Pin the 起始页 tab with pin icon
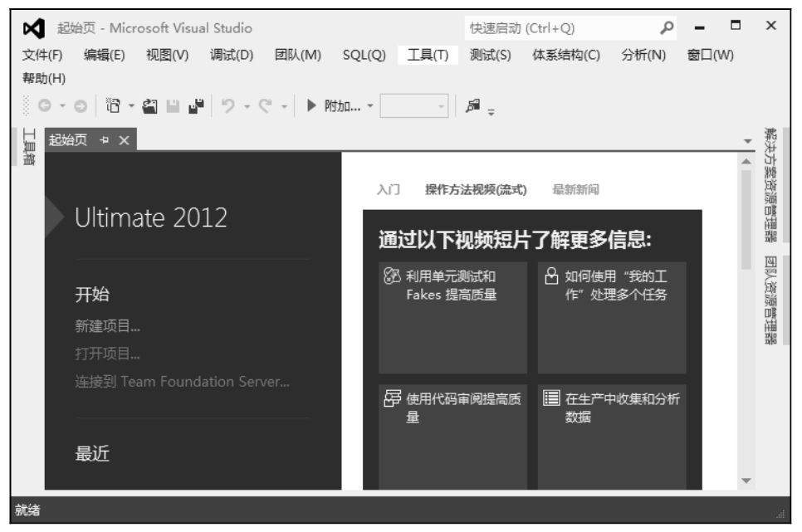Image resolution: width=802 pixels, height=532 pixels. (105, 140)
